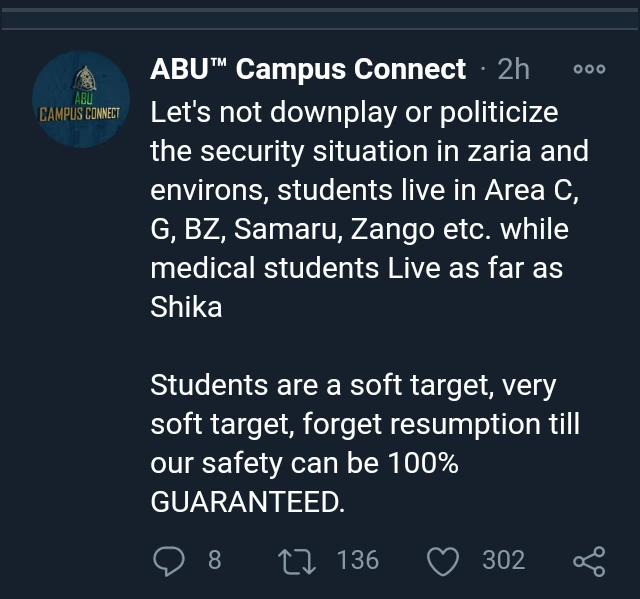The width and height of the screenshot is (640, 599).
Task: Click the word Shika in the tweet
Action: tap(186, 307)
